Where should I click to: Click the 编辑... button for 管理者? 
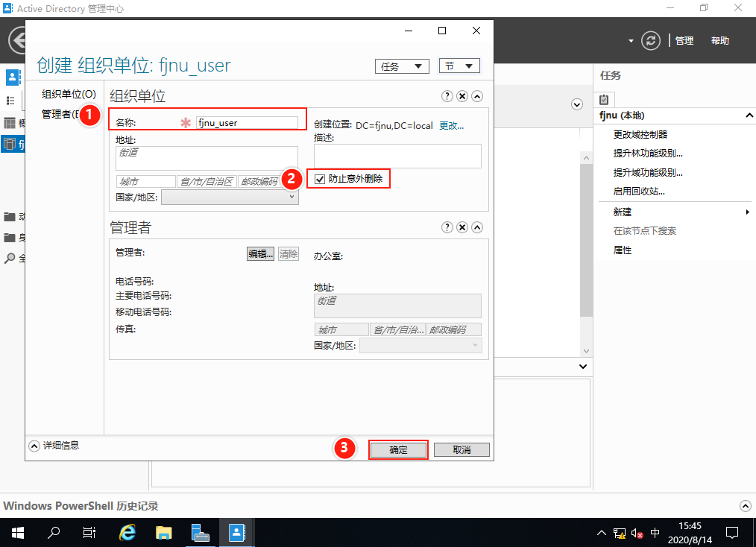click(260, 254)
